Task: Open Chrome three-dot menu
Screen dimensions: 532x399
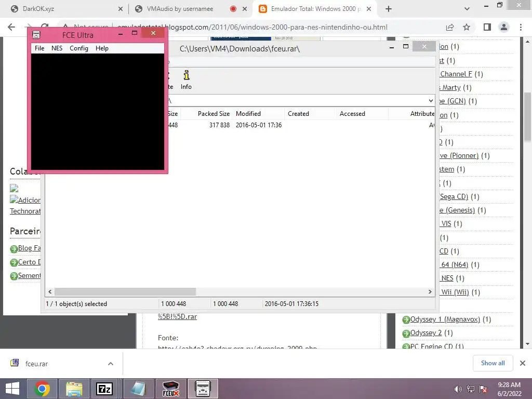Action: click(521, 27)
